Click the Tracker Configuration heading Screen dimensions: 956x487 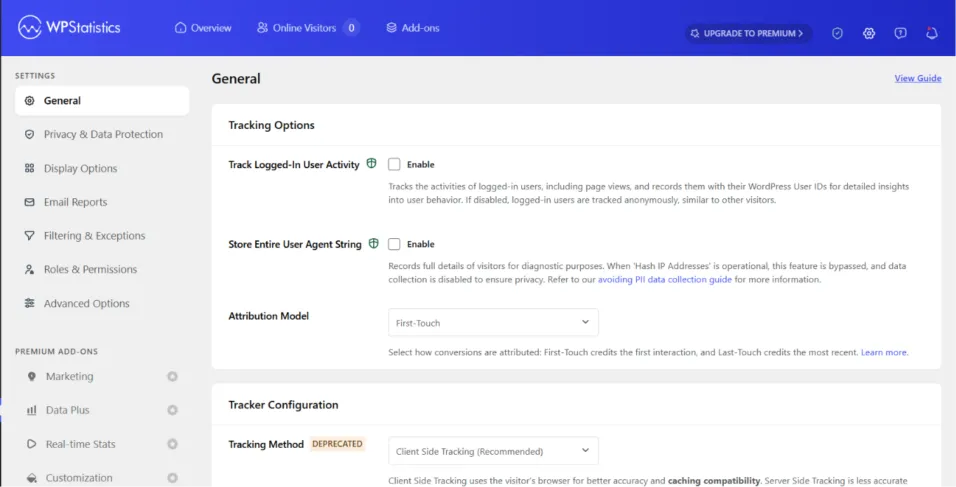click(283, 405)
